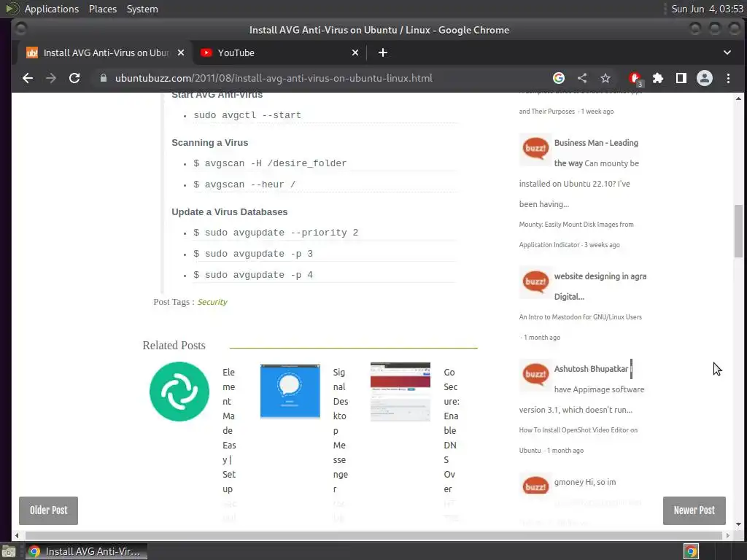Click the vertical scrollbar thumb
This screenshot has height=560, width=747.
[x=738, y=231]
